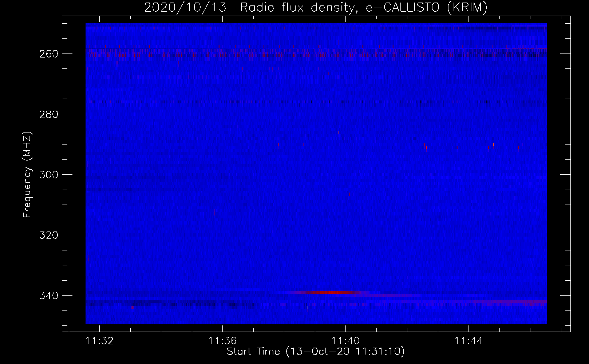589x364 pixels.
Task: Click the 320 frequency tick label
Action: pos(48,235)
